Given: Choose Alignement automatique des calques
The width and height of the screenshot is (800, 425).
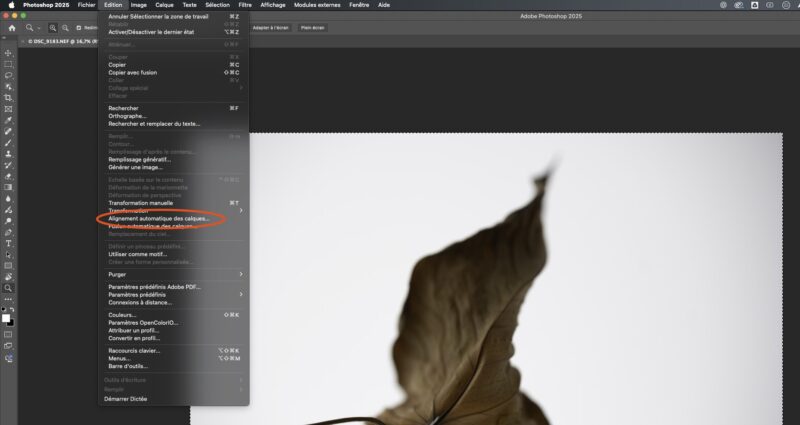Looking at the screenshot, I should [173, 218].
